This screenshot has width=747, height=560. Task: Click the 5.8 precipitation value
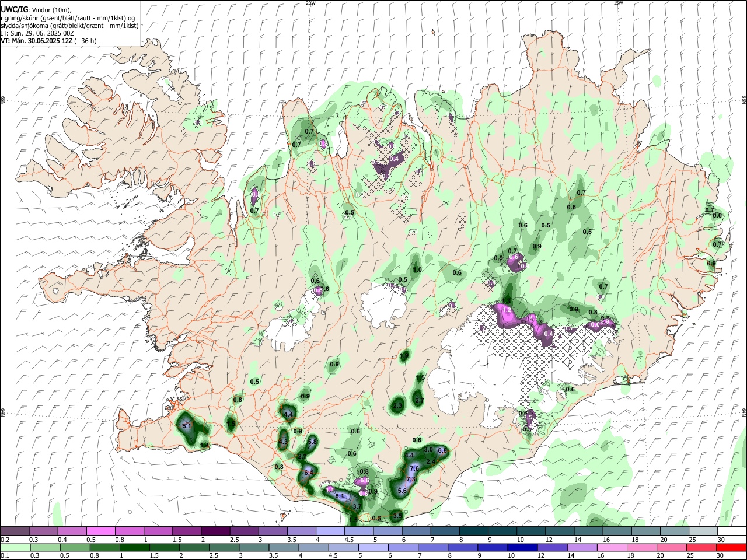pos(312,442)
